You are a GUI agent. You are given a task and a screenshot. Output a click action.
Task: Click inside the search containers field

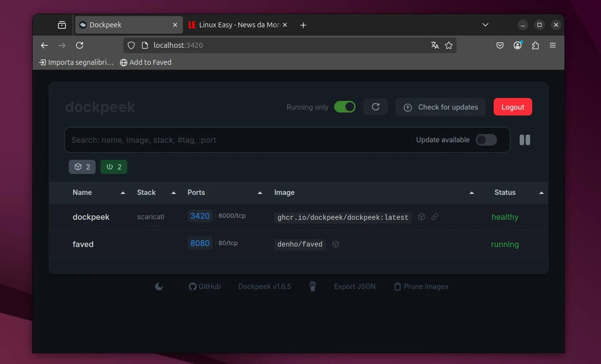(195, 140)
